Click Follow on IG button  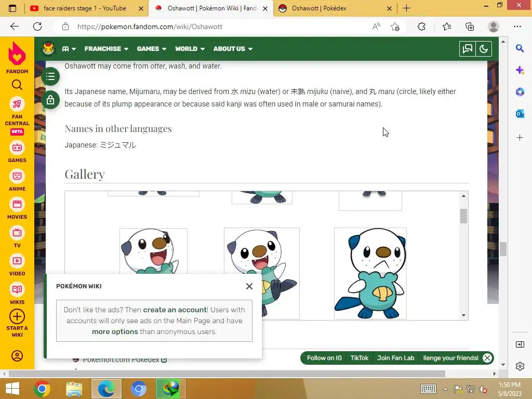(x=324, y=358)
